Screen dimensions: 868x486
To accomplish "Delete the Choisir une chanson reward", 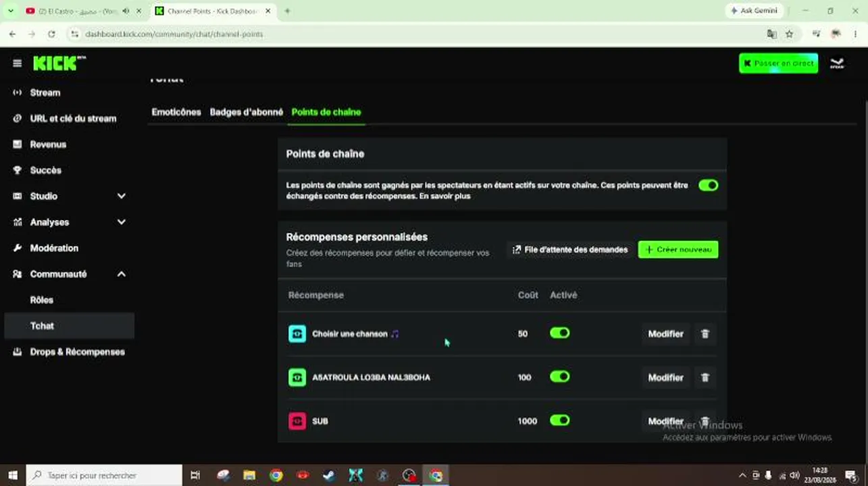I will click(x=705, y=334).
